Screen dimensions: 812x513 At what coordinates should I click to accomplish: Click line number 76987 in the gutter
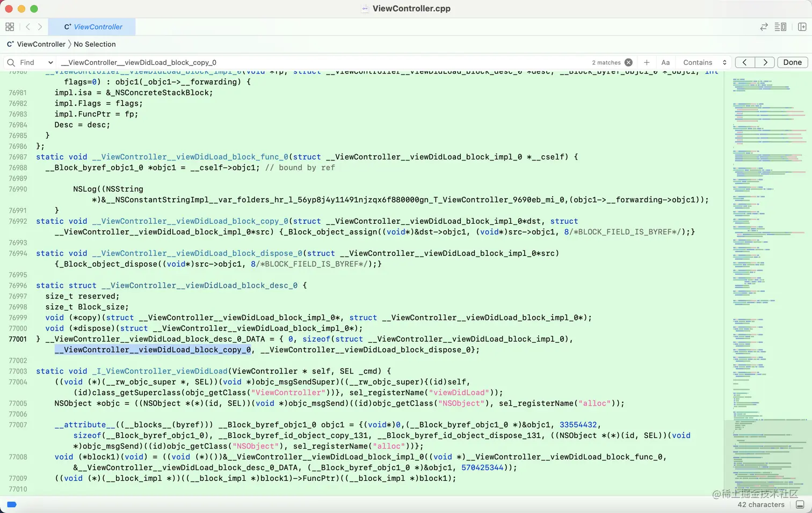(x=18, y=157)
